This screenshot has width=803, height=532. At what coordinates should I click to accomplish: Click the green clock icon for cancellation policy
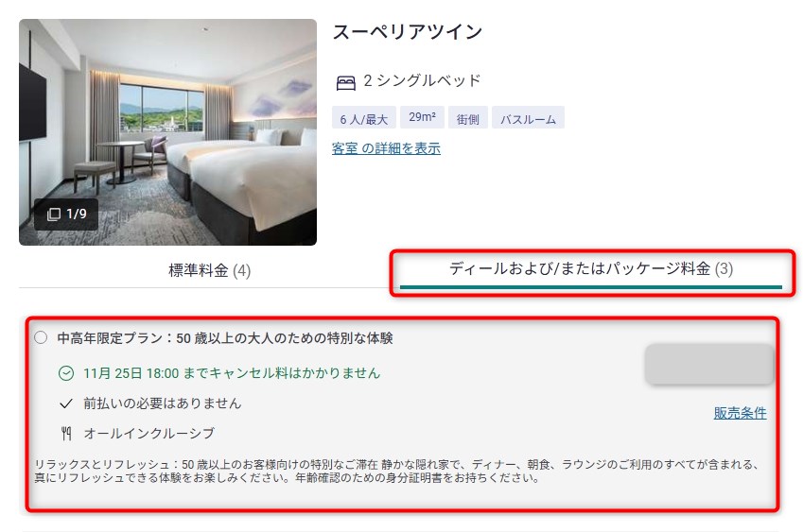(x=66, y=373)
